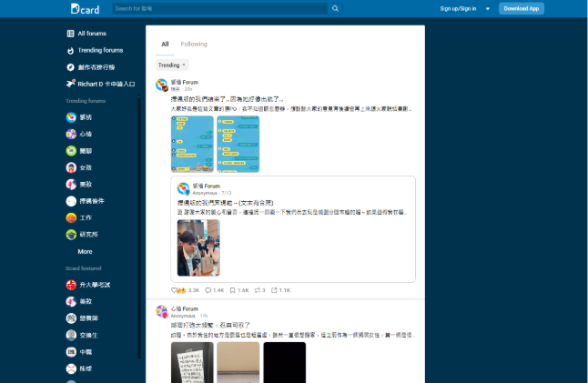
Task: Click the Download App button
Action: tap(522, 8)
